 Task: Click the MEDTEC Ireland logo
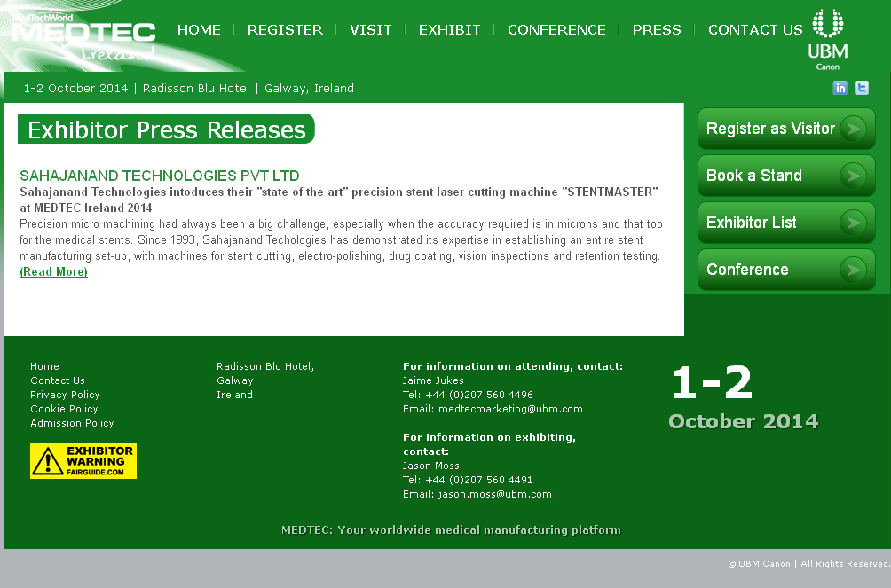tap(83, 37)
